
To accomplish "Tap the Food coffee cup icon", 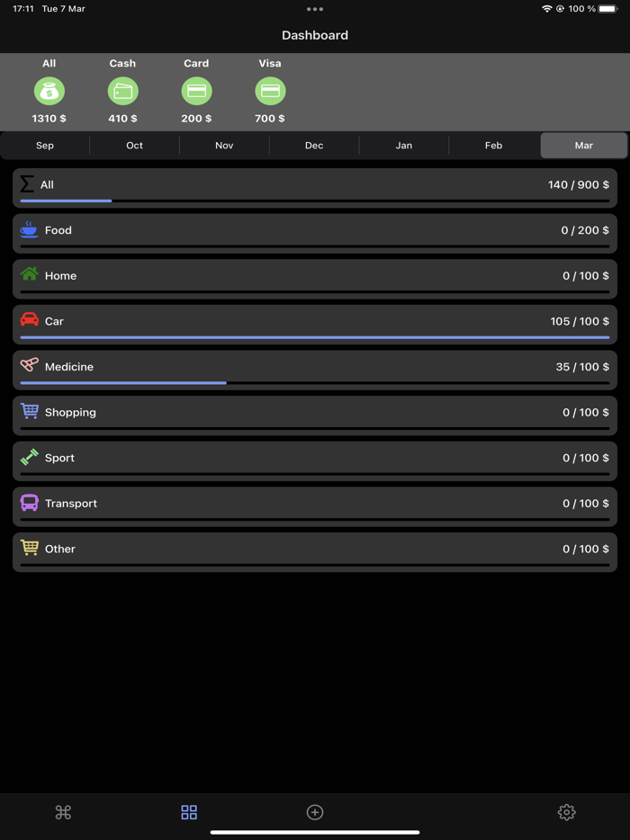I will click(x=30, y=229).
